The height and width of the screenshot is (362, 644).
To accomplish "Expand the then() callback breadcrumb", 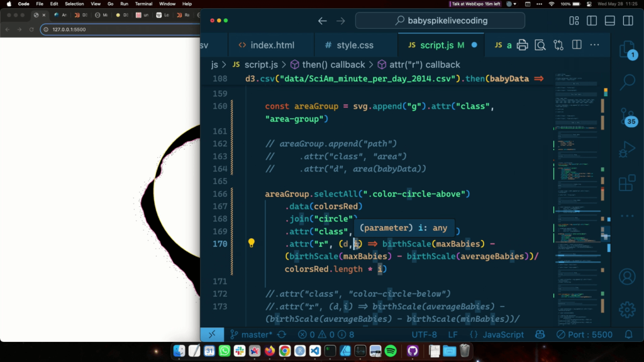I will click(x=332, y=65).
